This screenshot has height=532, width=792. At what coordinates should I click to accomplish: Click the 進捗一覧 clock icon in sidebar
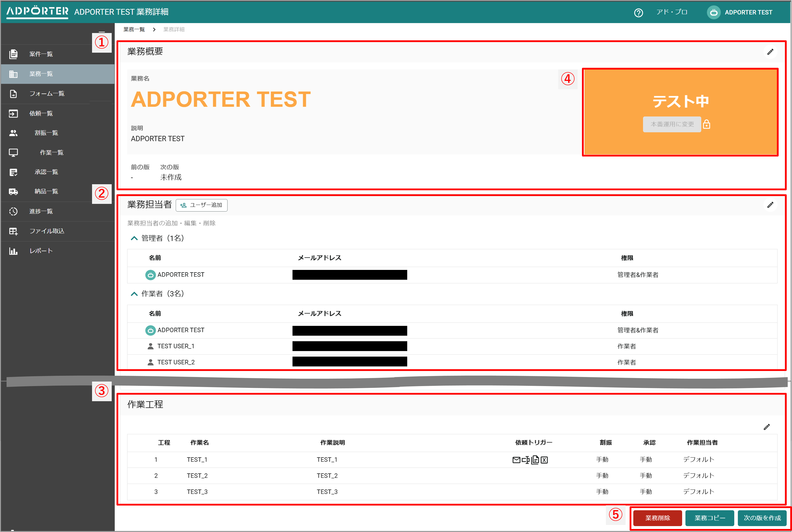coord(13,211)
